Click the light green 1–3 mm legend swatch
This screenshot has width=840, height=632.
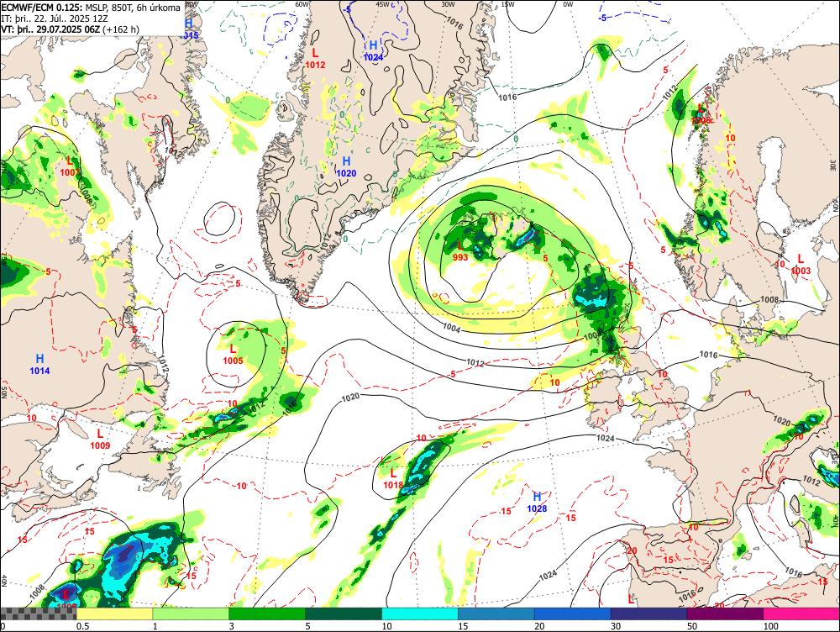(191, 614)
